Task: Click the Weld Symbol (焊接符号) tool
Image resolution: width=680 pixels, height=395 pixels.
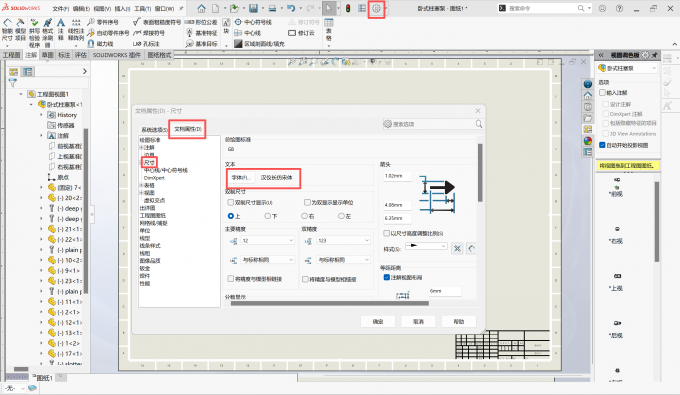Action: point(149,33)
